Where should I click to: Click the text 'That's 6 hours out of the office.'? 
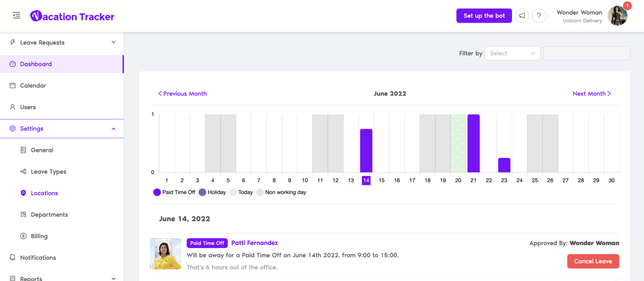[232, 267]
